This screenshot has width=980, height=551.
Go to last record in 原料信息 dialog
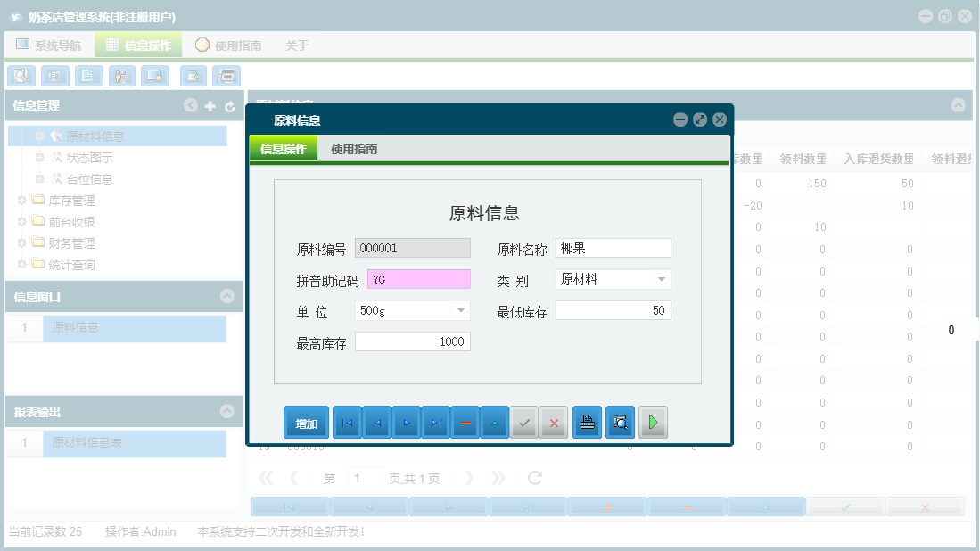[436, 423]
